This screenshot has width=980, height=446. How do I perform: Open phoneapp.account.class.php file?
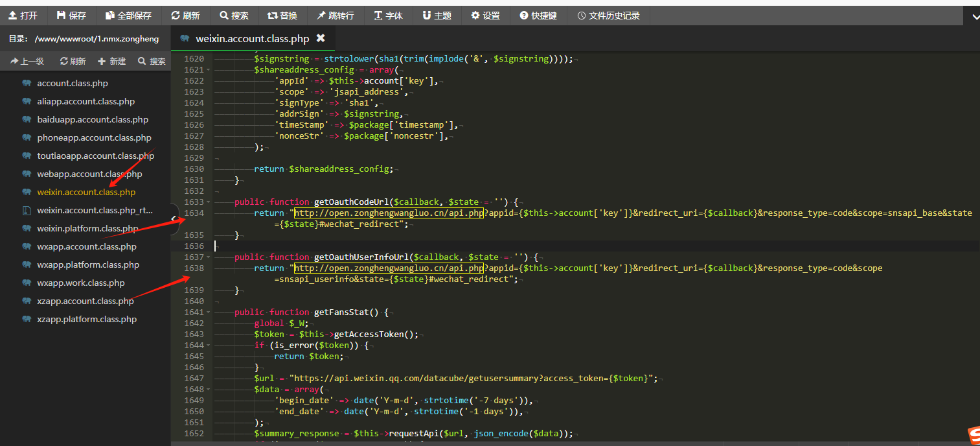point(94,137)
